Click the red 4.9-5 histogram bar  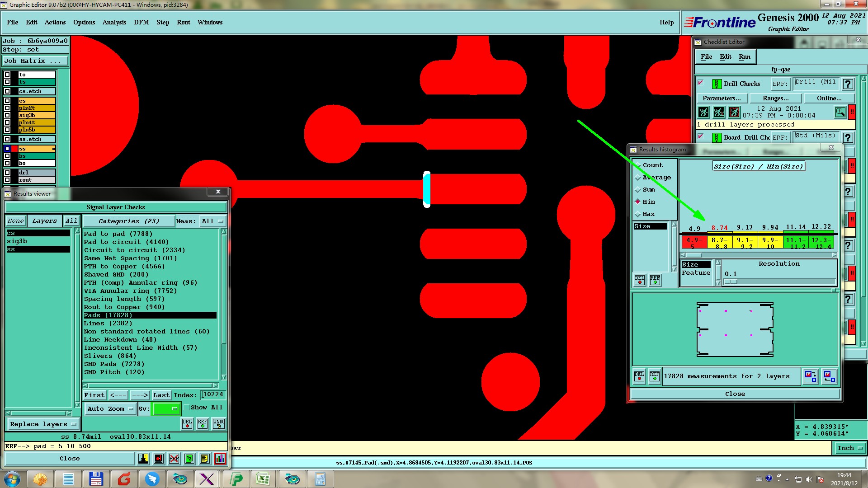click(694, 243)
